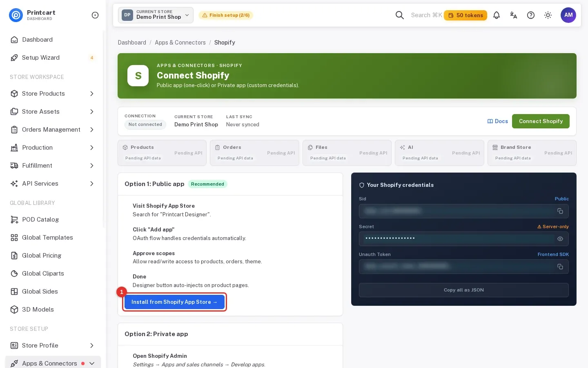Open Global Templates

(53, 238)
